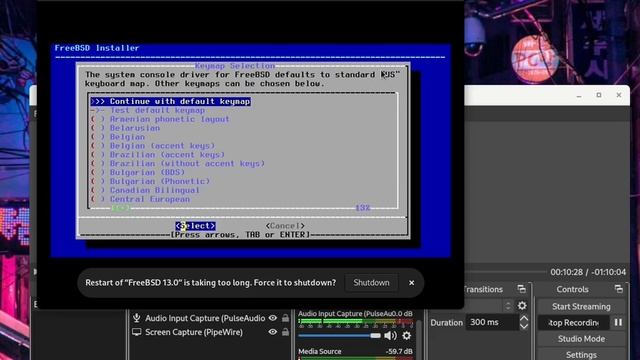Close the OBS window
The height and width of the screenshot is (360, 640).
(619, 95)
